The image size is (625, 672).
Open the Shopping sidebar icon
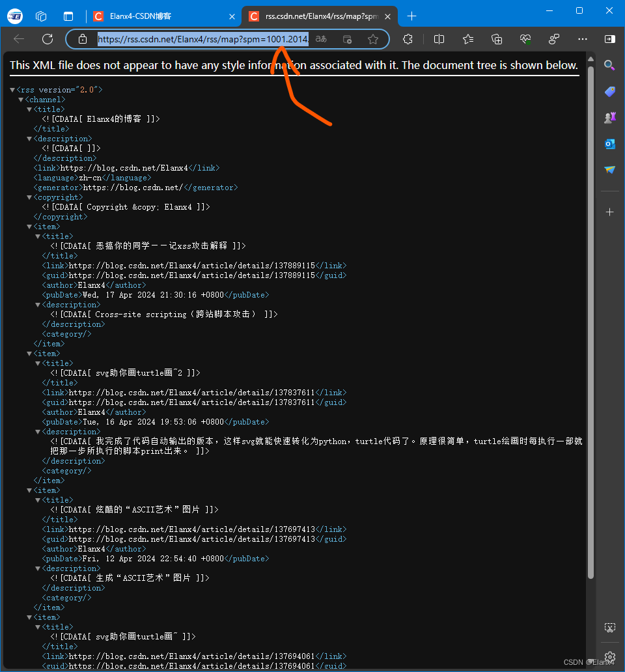pyautogui.click(x=610, y=92)
